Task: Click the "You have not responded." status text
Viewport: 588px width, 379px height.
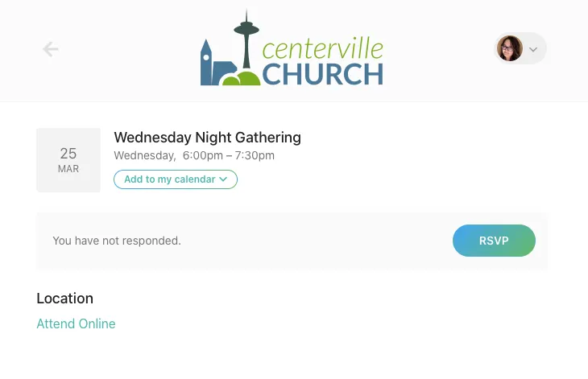Action: (117, 241)
